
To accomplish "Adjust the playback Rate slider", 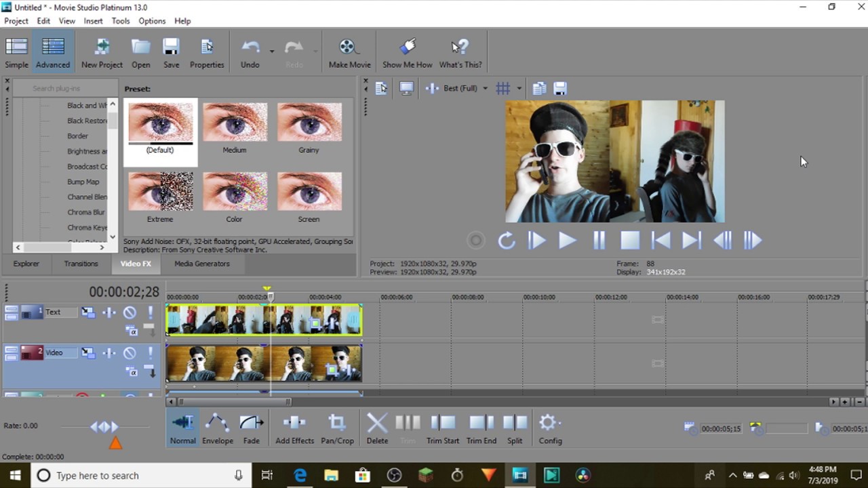I will coord(105,426).
